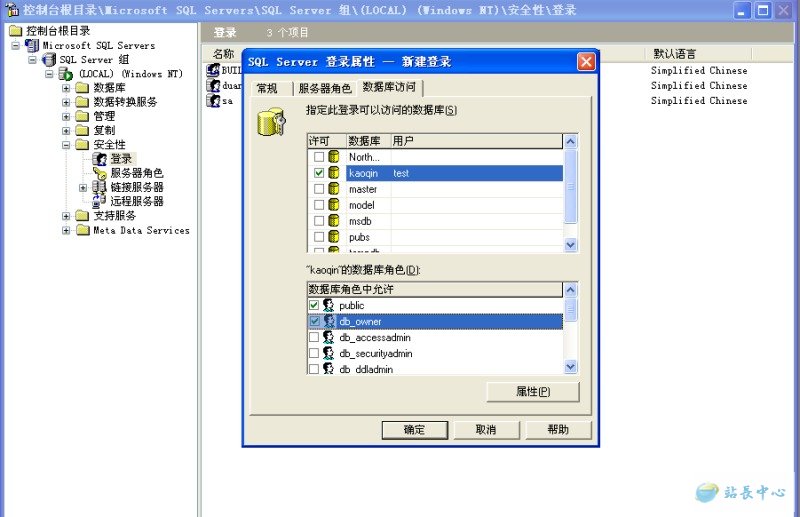800x517 pixels.
Task: Click the 复制 folder icon
Action: pyautogui.click(x=82, y=130)
